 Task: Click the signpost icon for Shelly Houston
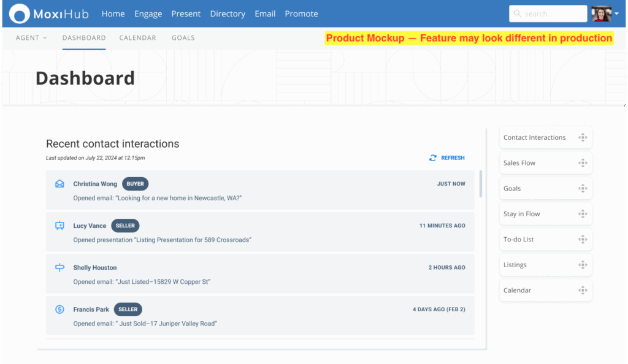tap(59, 268)
